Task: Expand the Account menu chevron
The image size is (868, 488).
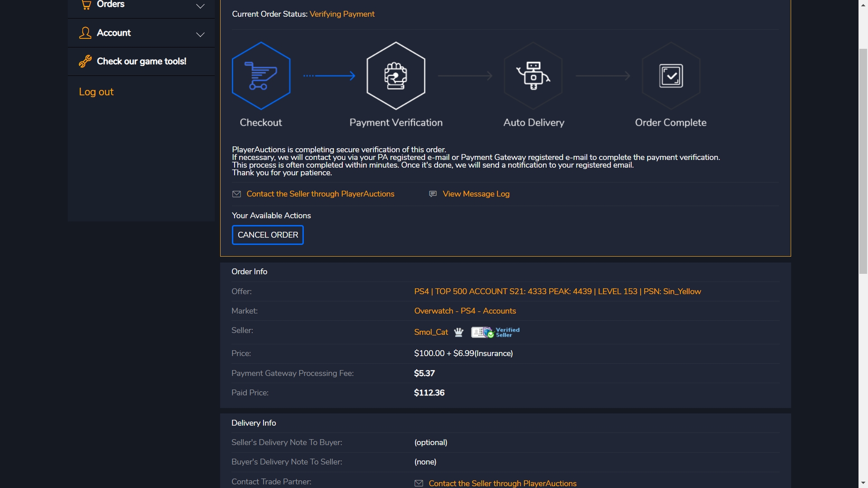Action: coord(200,35)
